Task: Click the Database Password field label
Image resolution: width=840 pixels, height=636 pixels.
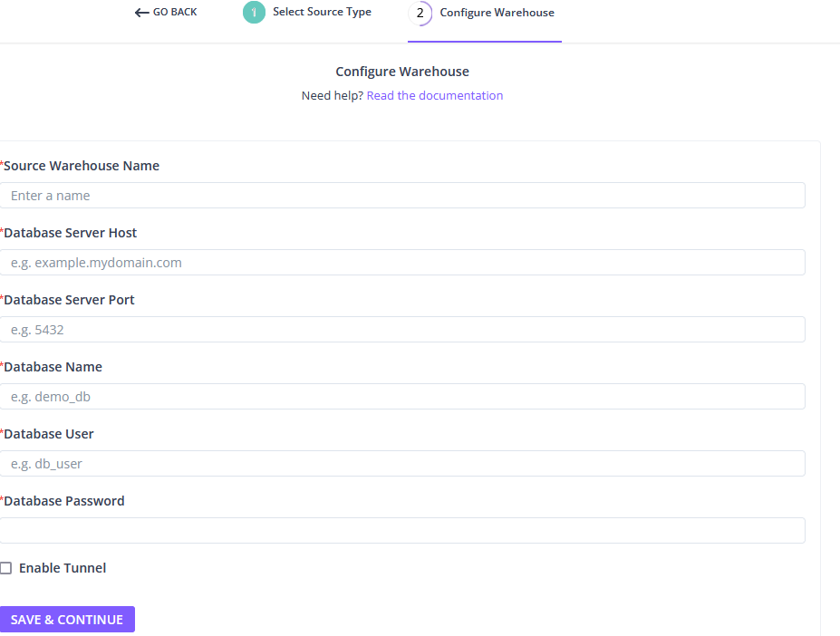Action: (x=64, y=501)
